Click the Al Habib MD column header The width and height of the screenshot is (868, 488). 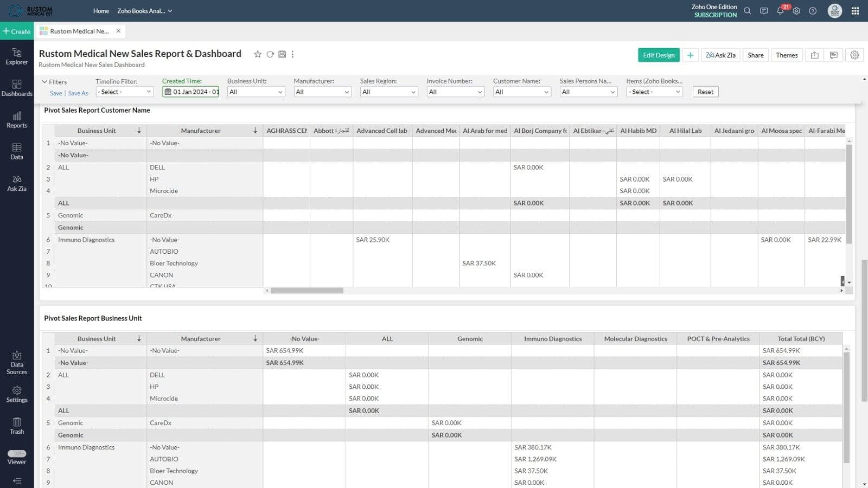tap(638, 131)
